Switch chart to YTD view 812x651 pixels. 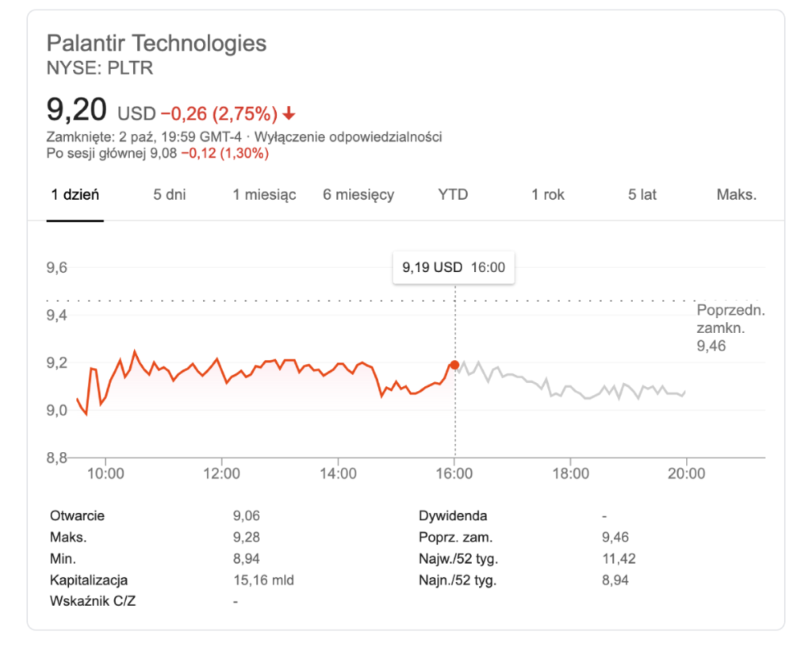pyautogui.click(x=453, y=195)
